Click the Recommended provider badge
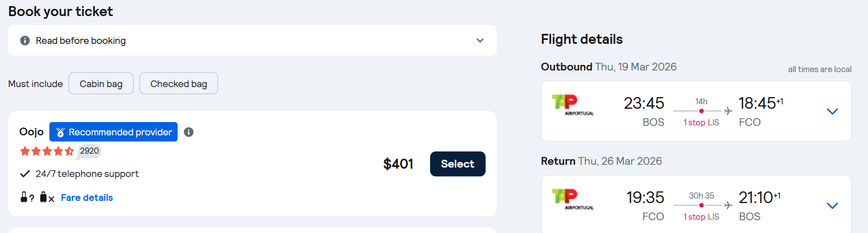 tap(113, 132)
